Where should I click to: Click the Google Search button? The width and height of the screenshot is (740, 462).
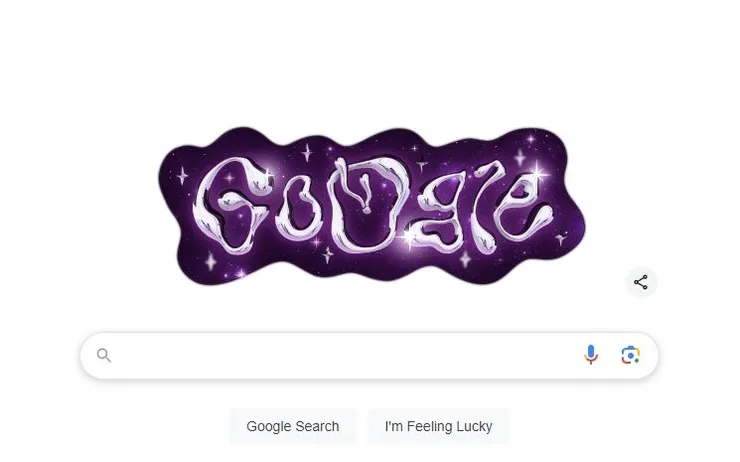pyautogui.click(x=293, y=426)
